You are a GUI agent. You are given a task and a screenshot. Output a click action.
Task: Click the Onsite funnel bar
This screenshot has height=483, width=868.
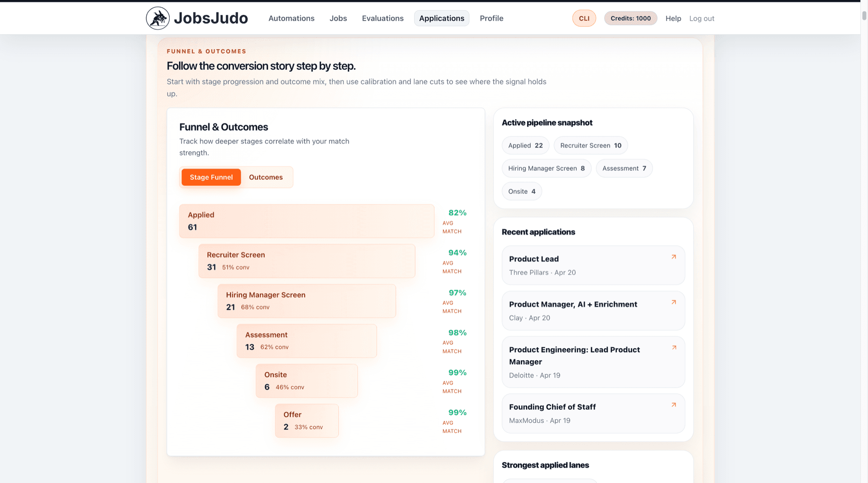tap(307, 381)
